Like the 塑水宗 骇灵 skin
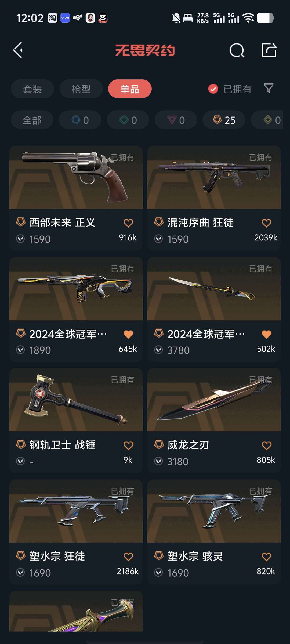This screenshot has height=644, width=290. (x=266, y=557)
